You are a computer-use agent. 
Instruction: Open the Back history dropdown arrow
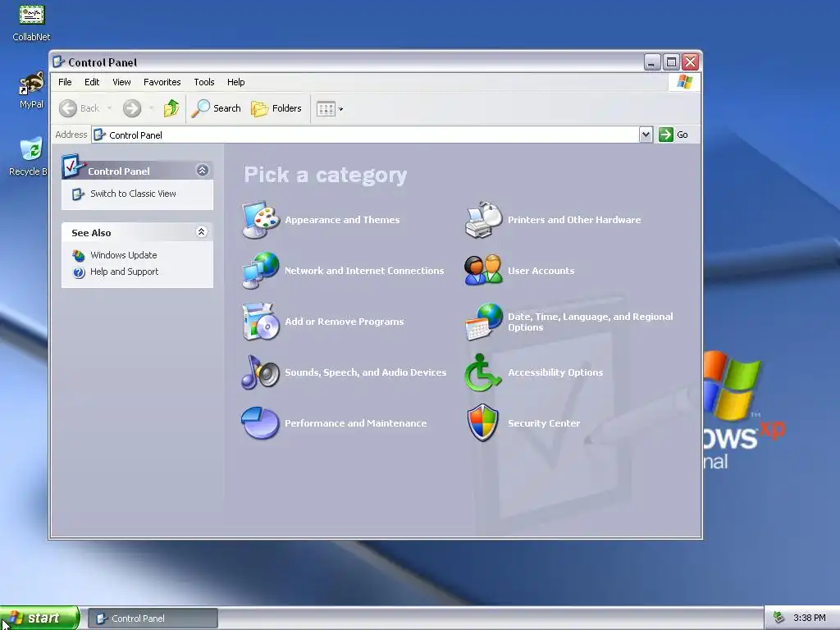109,108
